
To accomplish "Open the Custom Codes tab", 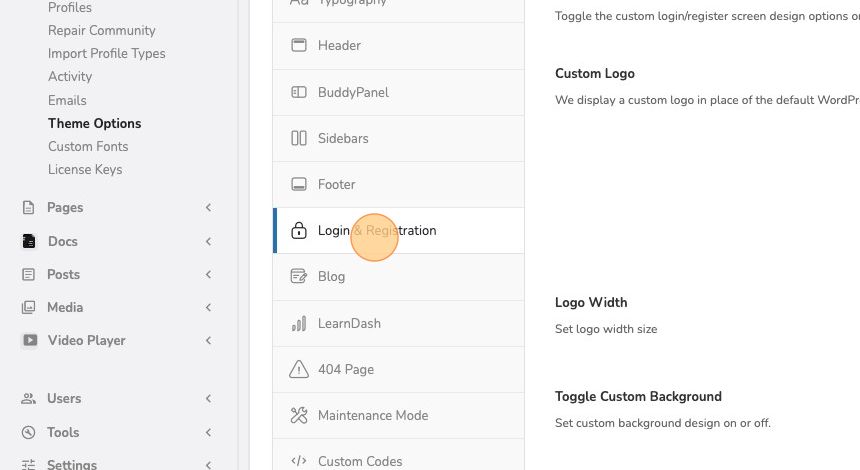I will pyautogui.click(x=398, y=455).
